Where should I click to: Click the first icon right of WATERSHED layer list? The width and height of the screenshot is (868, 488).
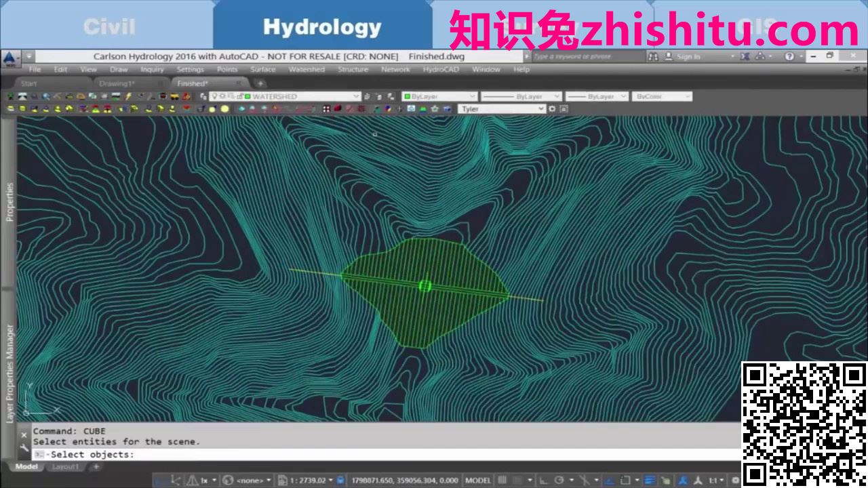[367, 96]
